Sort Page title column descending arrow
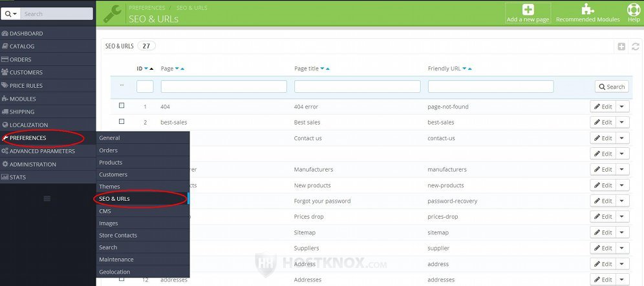The image size is (644, 286). tap(323, 68)
